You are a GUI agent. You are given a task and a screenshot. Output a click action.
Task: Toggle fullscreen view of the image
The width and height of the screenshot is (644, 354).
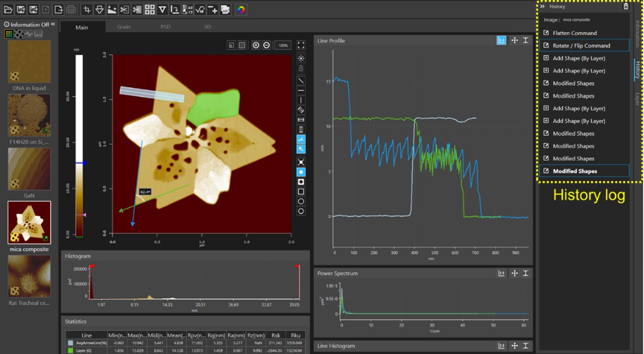click(x=301, y=45)
